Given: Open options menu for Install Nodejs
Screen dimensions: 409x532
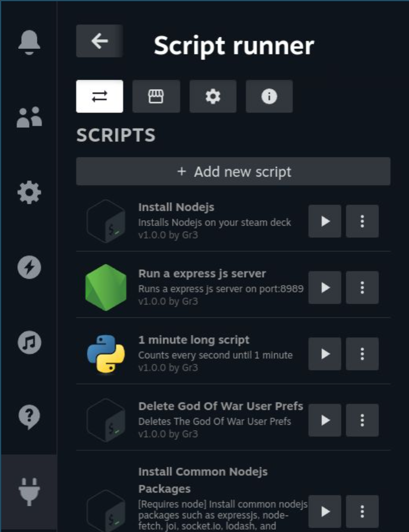Looking at the screenshot, I should 362,221.
